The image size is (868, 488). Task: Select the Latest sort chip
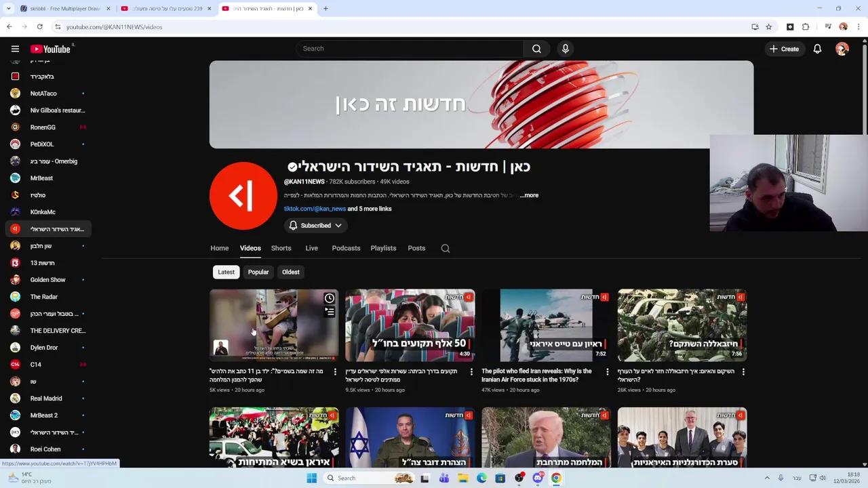click(226, 272)
